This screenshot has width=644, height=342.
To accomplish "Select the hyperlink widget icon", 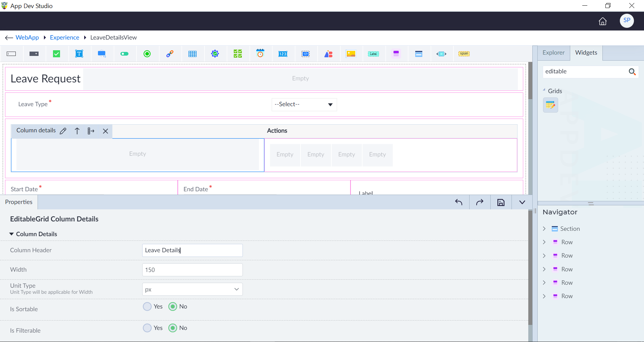I will 170,54.
